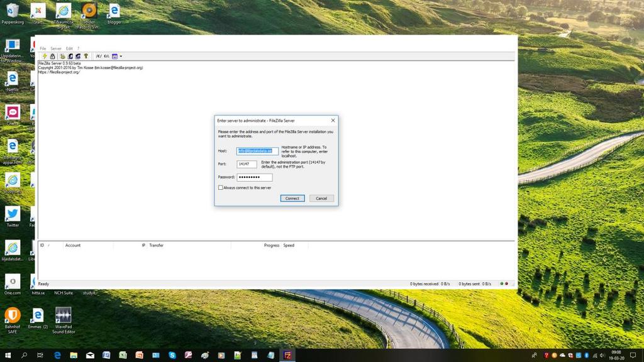
Task: Open the Papperskorg recycle bin desktop icon
Action: 13,14
